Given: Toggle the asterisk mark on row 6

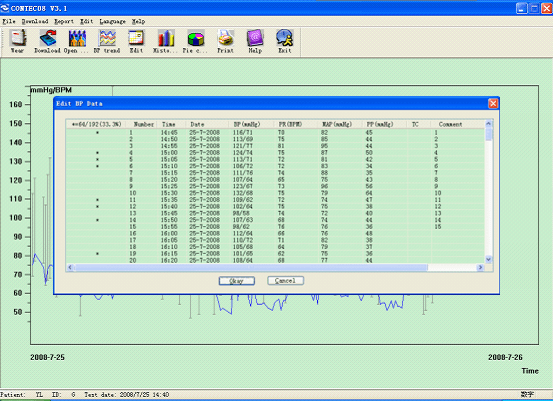Looking at the screenshot, I should click(97, 166).
